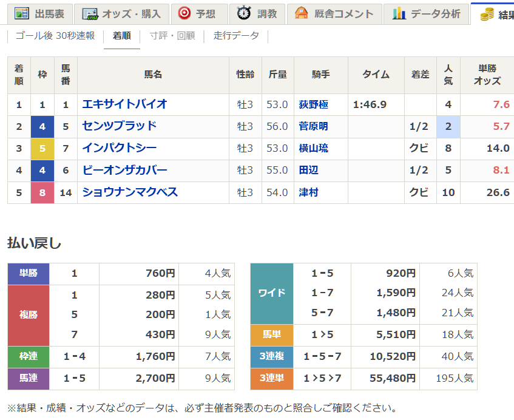The height and width of the screenshot is (420, 514).
Task: Click the 10,520円 trio payout
Action: point(393,356)
